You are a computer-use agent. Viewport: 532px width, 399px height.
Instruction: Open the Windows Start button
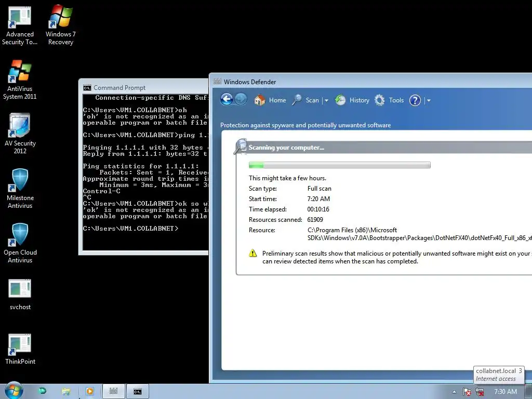tap(14, 391)
